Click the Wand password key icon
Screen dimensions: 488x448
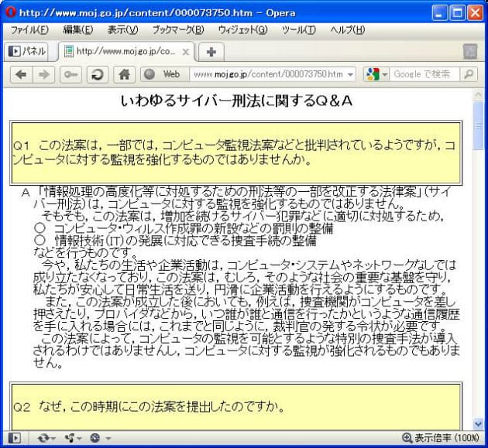[x=70, y=74]
